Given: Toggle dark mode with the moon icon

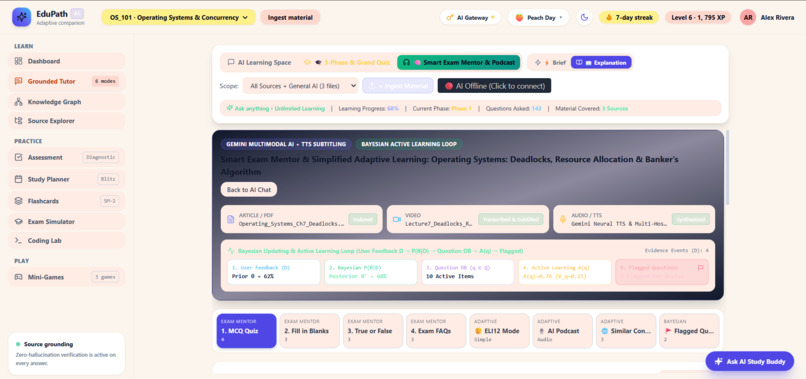Looking at the screenshot, I should tap(584, 17).
